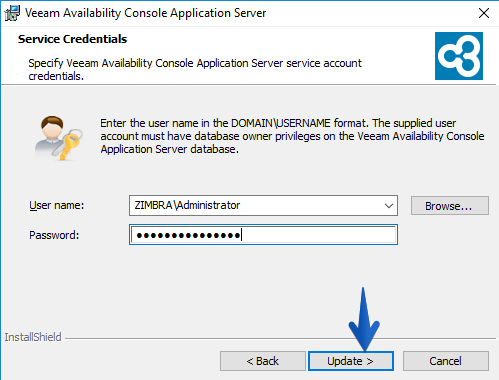This screenshot has height=380, width=499.
Task: Click the window title text
Action: [145, 13]
